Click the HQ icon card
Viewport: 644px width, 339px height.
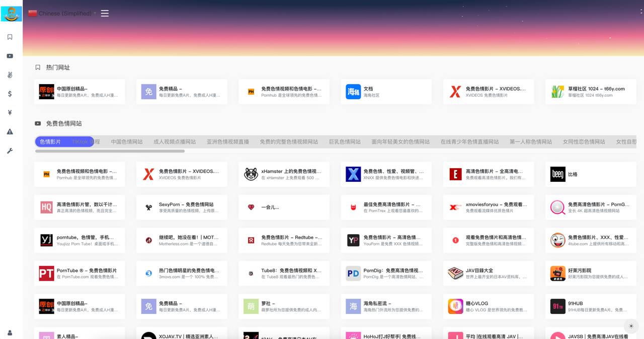[x=46, y=208]
